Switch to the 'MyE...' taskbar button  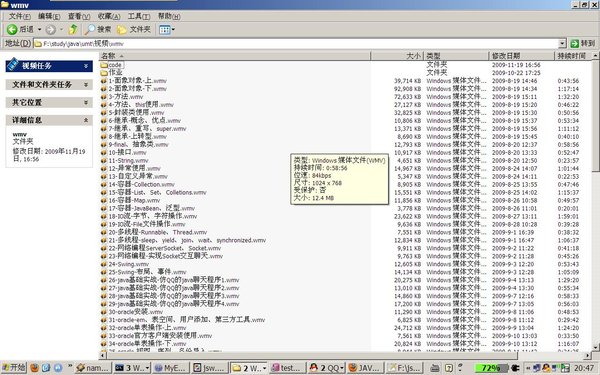171,368
